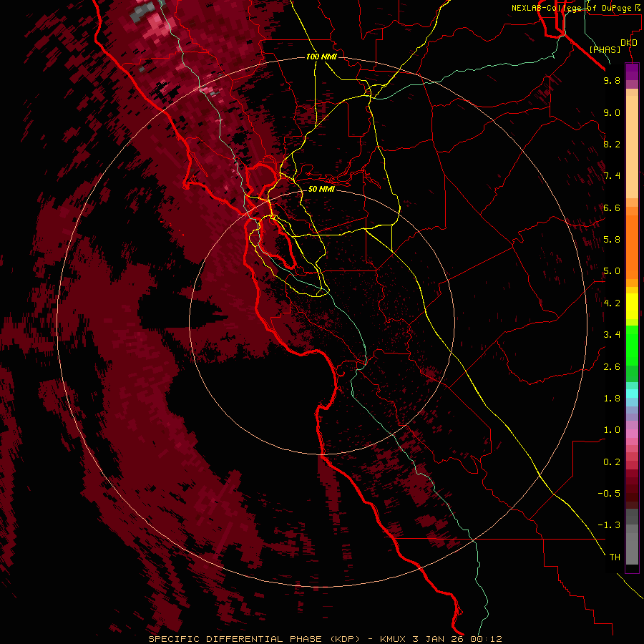Click the -0.5 legend value
644x644 pixels.
click(609, 494)
